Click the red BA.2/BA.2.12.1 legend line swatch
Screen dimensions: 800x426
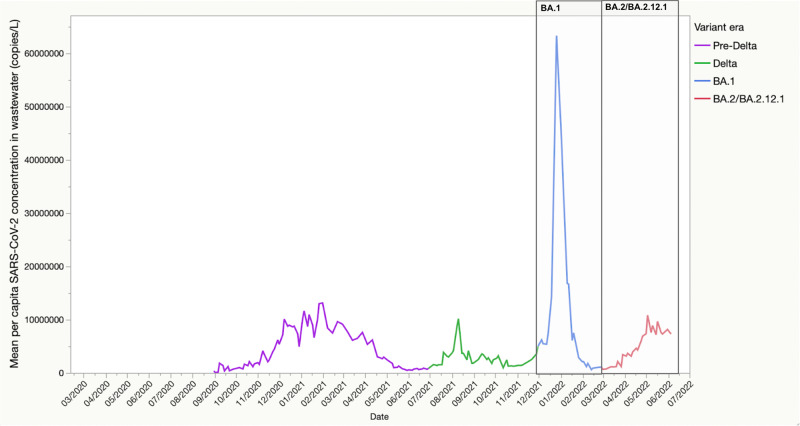[704, 99]
